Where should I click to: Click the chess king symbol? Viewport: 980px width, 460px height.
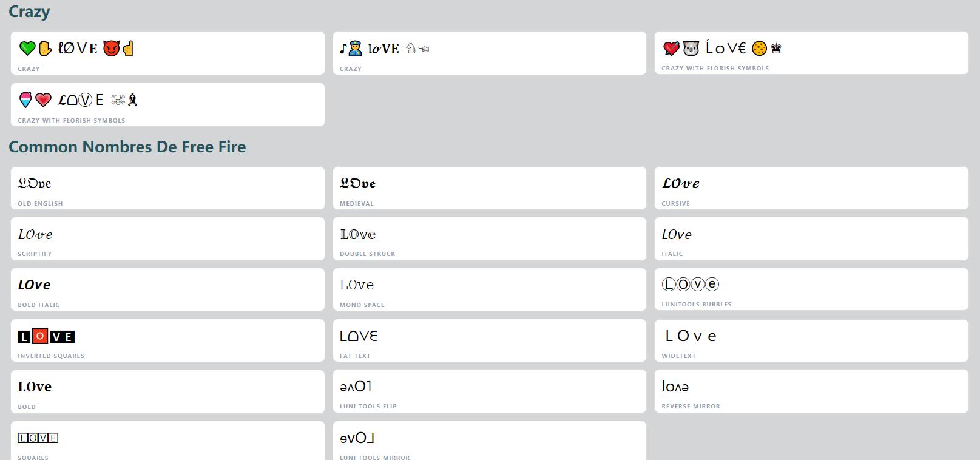click(776, 48)
